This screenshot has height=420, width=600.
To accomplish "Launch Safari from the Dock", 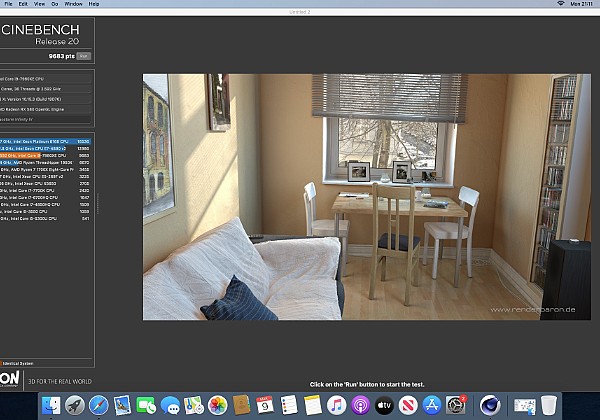I will point(99,405).
